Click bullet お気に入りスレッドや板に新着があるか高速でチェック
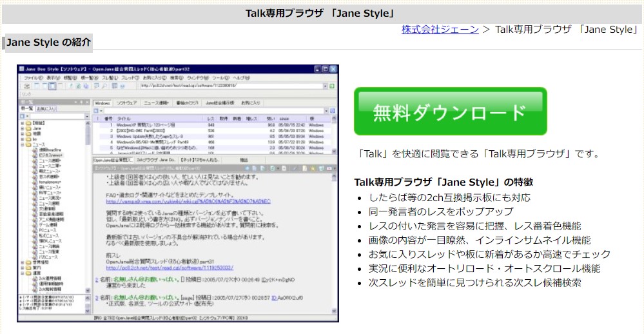This screenshot has height=334, width=644. [489, 254]
